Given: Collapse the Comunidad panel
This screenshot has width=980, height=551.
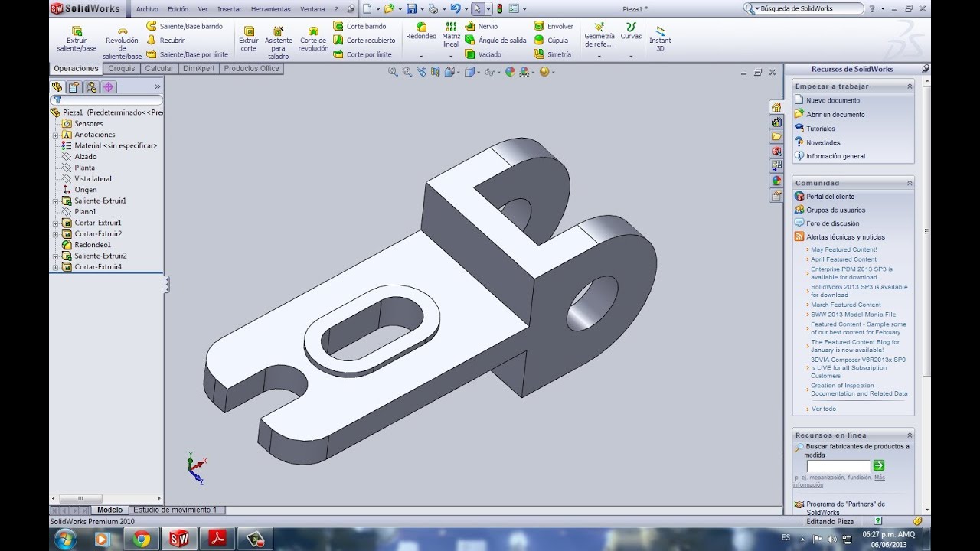Looking at the screenshot, I should click(x=910, y=183).
